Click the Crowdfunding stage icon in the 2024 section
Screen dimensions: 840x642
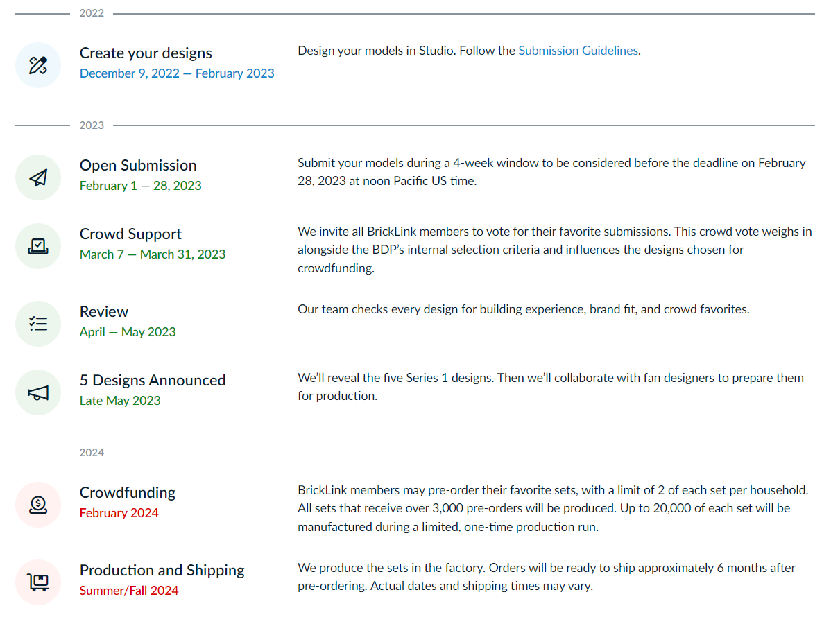click(38, 505)
